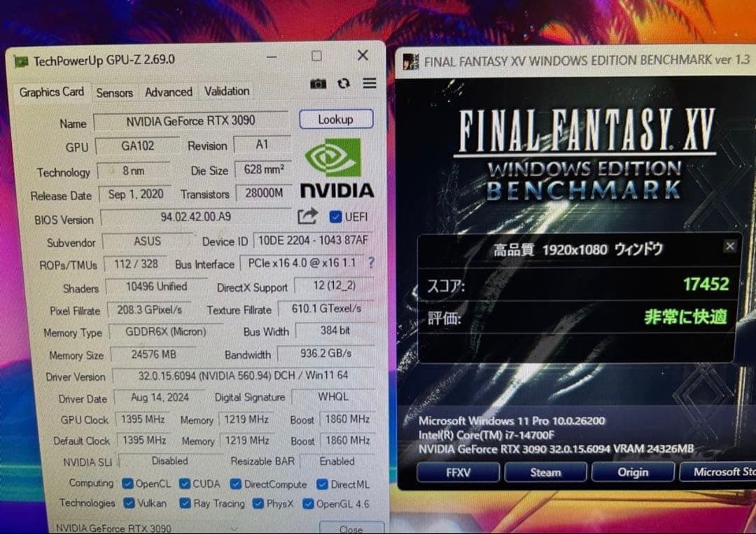
Task: Click the GPU-Z leaf icon in the titlebar
Action: click(20, 60)
